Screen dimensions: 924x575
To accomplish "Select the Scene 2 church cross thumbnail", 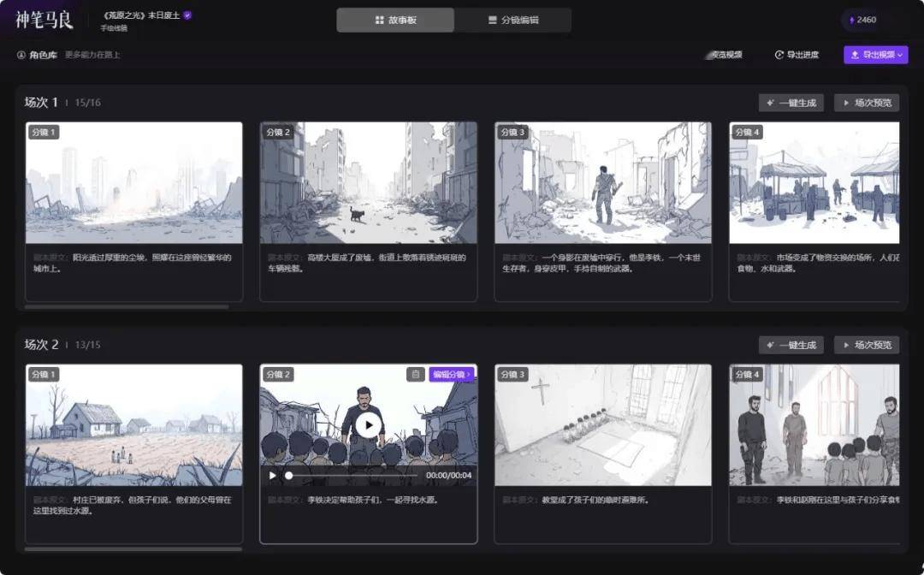I will [x=602, y=425].
